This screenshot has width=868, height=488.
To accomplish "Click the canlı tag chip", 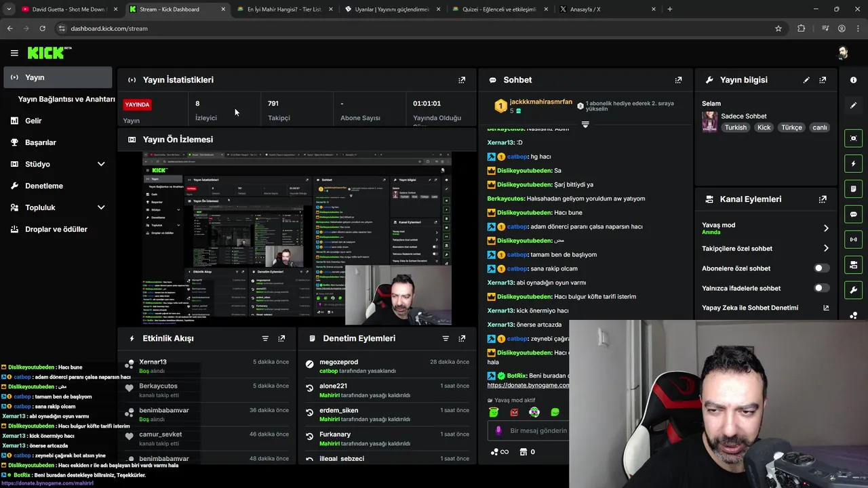I will click(820, 127).
